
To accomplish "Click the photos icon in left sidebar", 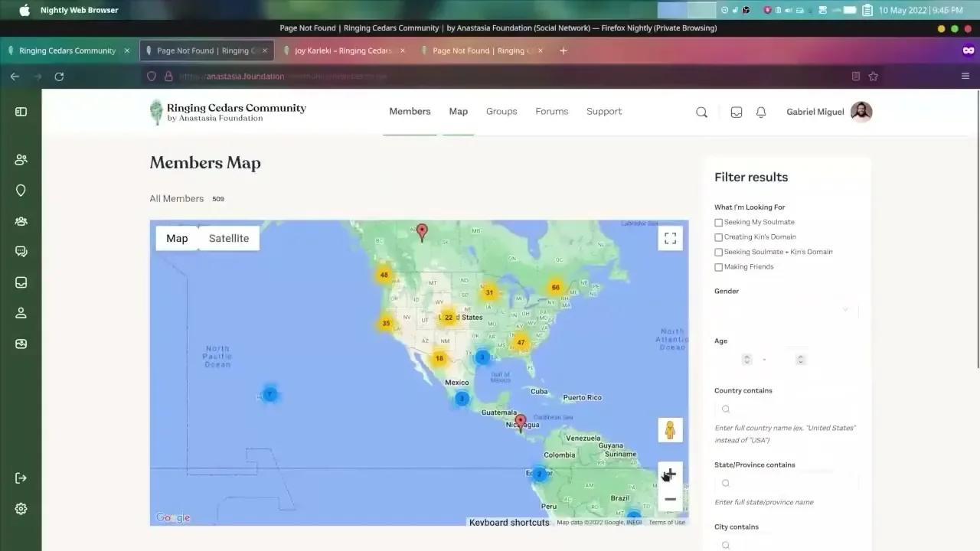I will tap(21, 344).
